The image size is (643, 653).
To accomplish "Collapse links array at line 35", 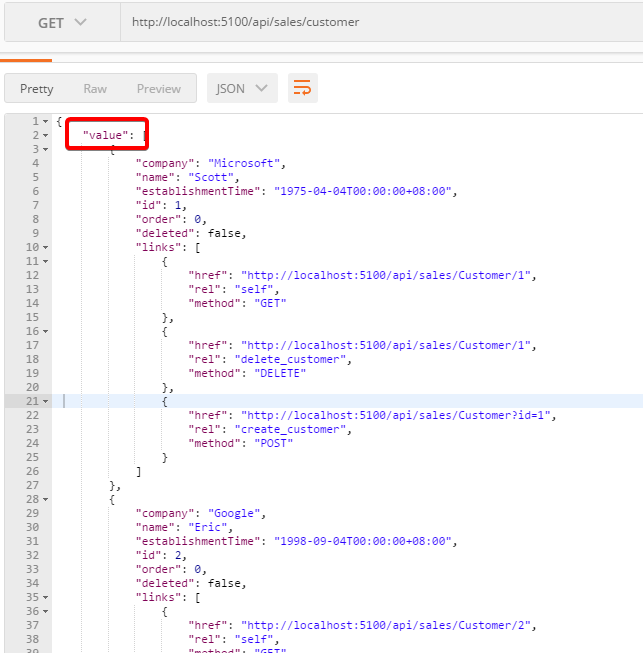I will pos(46,598).
